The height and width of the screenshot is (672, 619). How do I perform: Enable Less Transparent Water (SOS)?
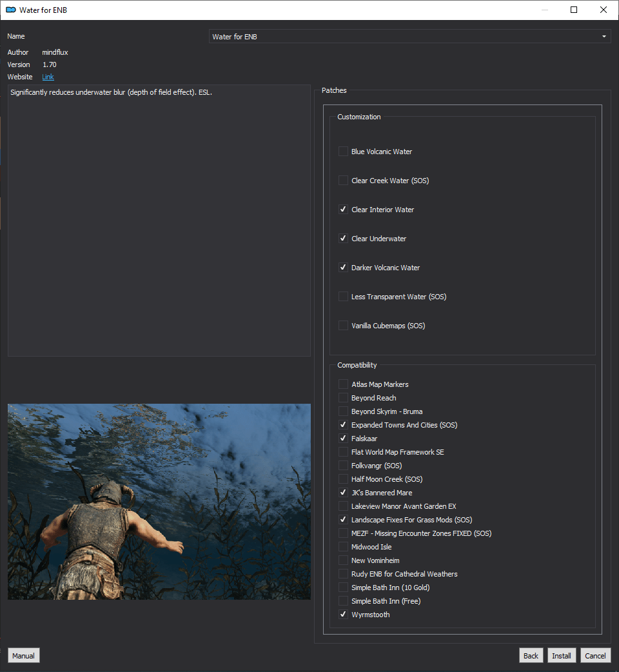coord(343,297)
